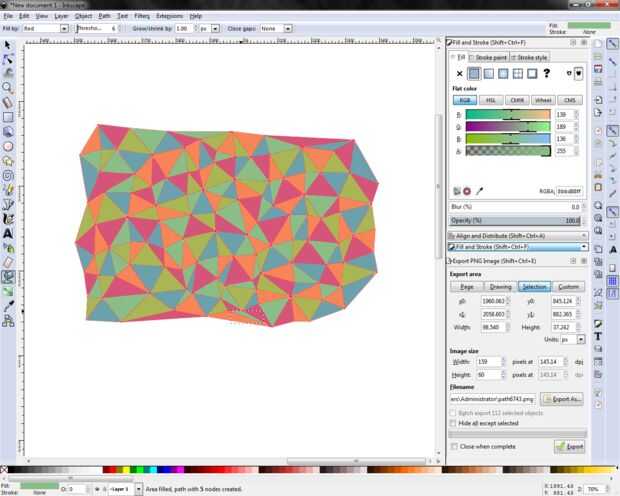The height and width of the screenshot is (496, 620).
Task: Select the Paint Bucket fill tool
Action: pyautogui.click(x=8, y=276)
